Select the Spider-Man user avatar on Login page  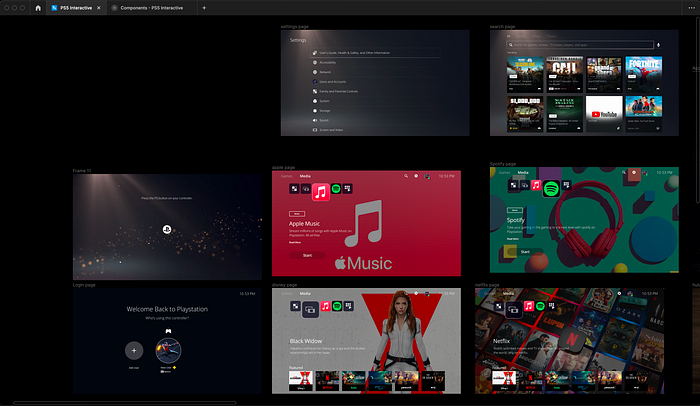coord(168,351)
